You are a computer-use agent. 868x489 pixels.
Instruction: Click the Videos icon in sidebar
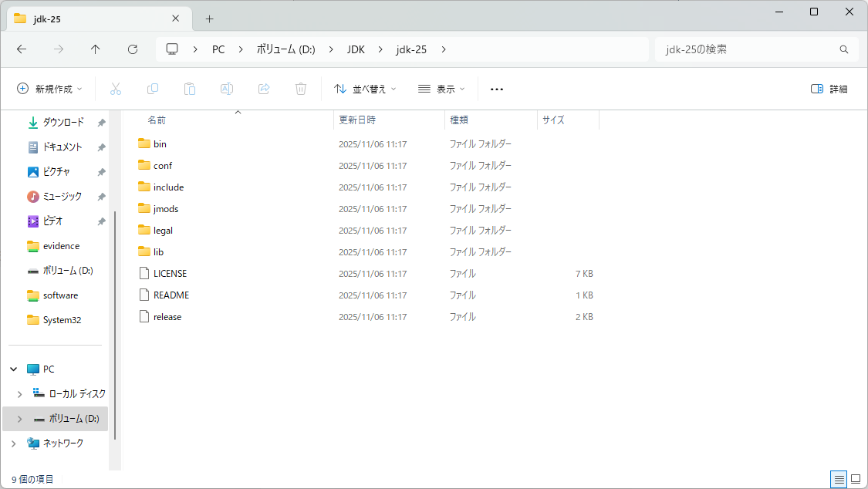[33, 221]
